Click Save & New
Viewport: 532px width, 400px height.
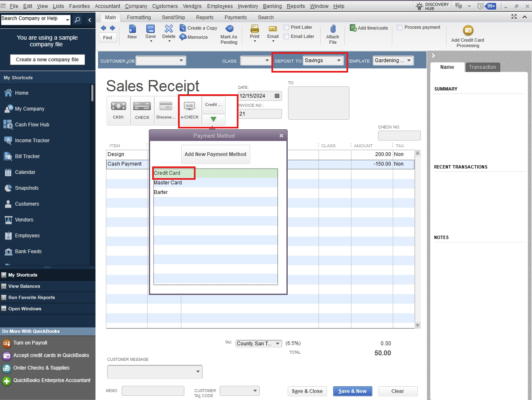click(x=352, y=391)
